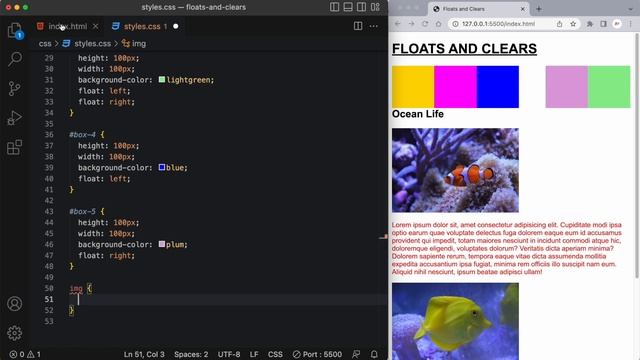Open the Accounts menu icon
This screenshot has width=640, height=360.
(x=15, y=304)
